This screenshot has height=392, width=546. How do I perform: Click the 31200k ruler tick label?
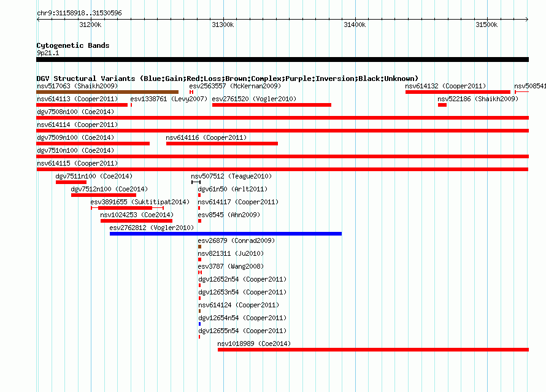[x=91, y=25]
